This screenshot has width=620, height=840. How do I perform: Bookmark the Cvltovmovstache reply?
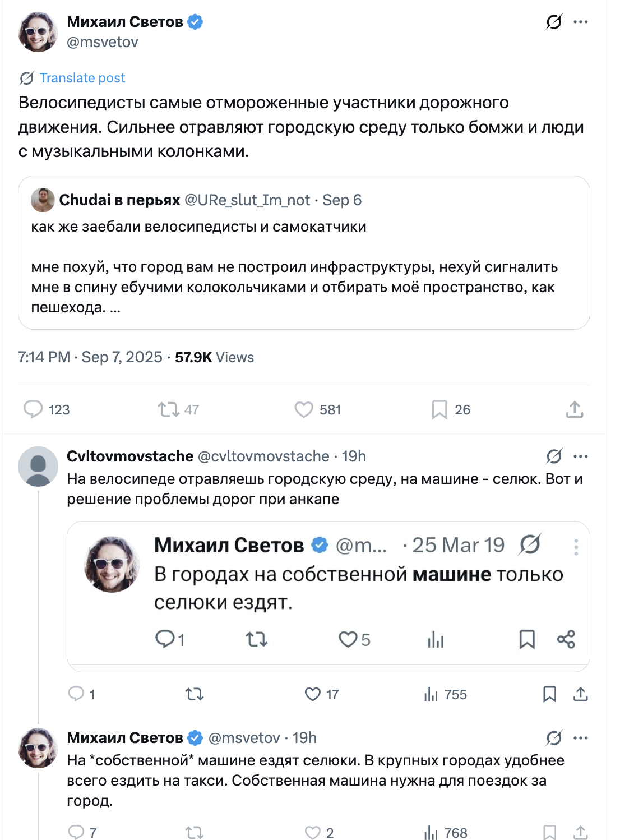tap(549, 695)
